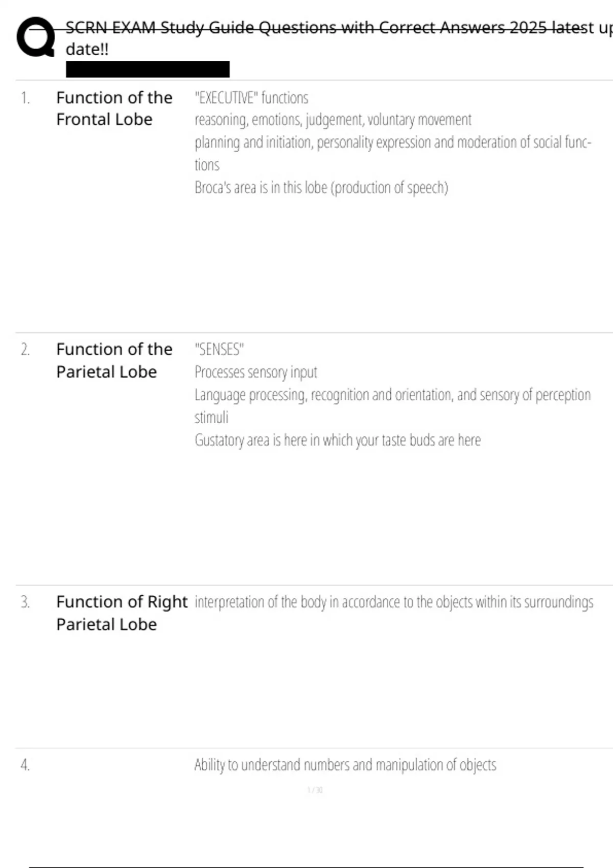
Task: Click the "SENSES" heading text
Action: (219, 350)
